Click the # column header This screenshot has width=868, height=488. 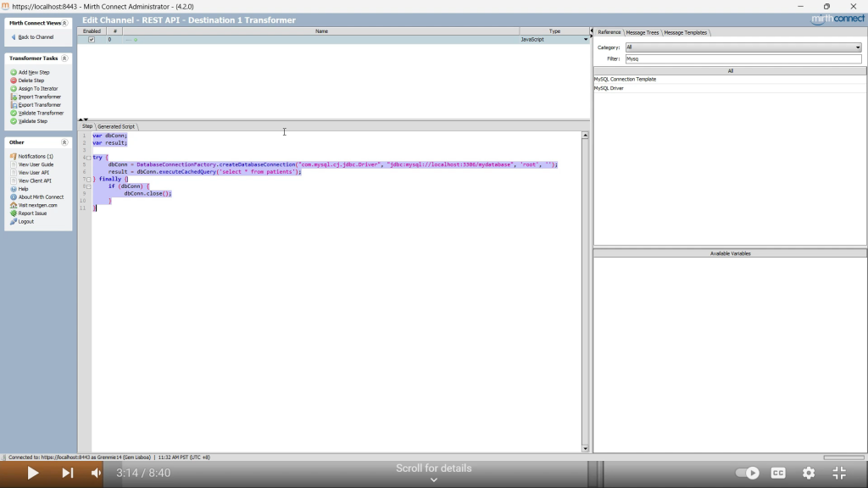(x=114, y=31)
